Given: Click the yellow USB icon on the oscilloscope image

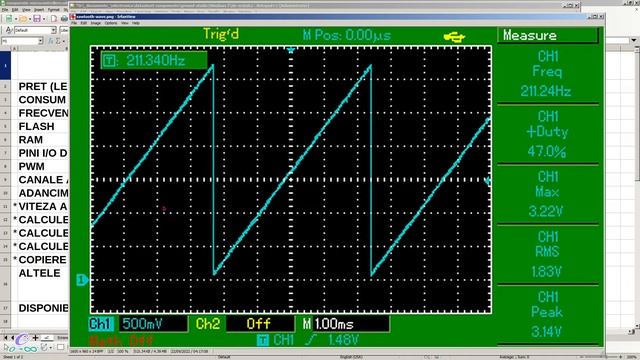Looking at the screenshot, I should click(x=454, y=37).
